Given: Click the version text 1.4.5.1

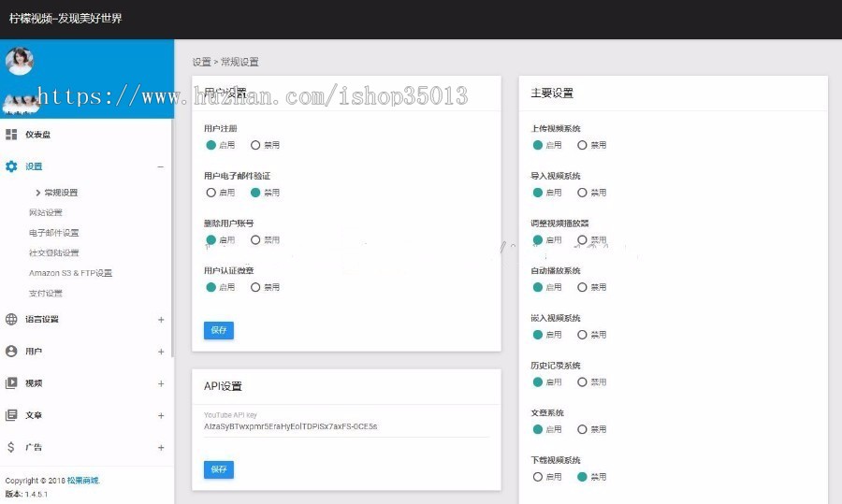Looking at the screenshot, I should 36,495.
